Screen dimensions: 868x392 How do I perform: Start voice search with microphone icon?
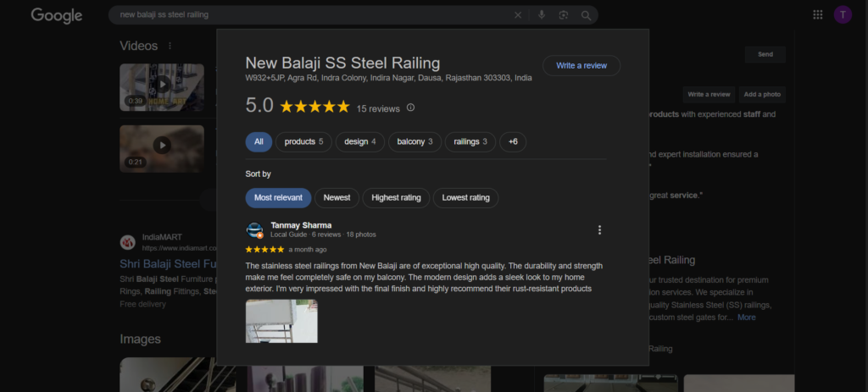pos(542,15)
